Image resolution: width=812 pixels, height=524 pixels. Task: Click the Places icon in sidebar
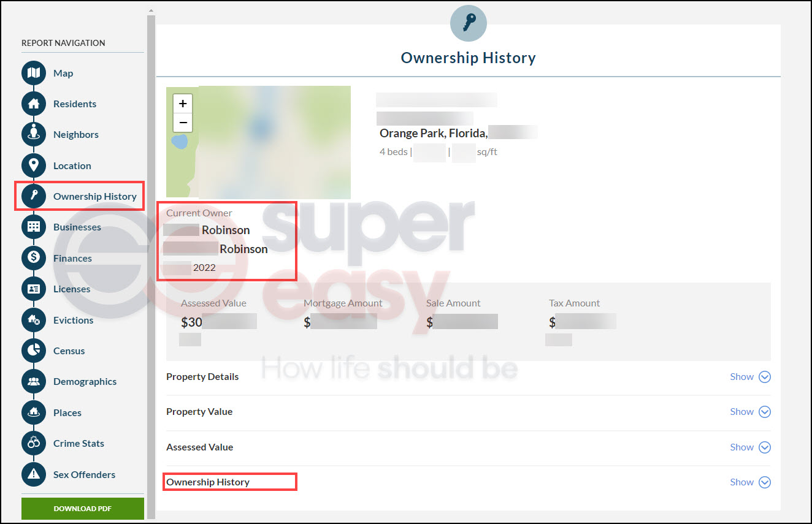coord(34,412)
